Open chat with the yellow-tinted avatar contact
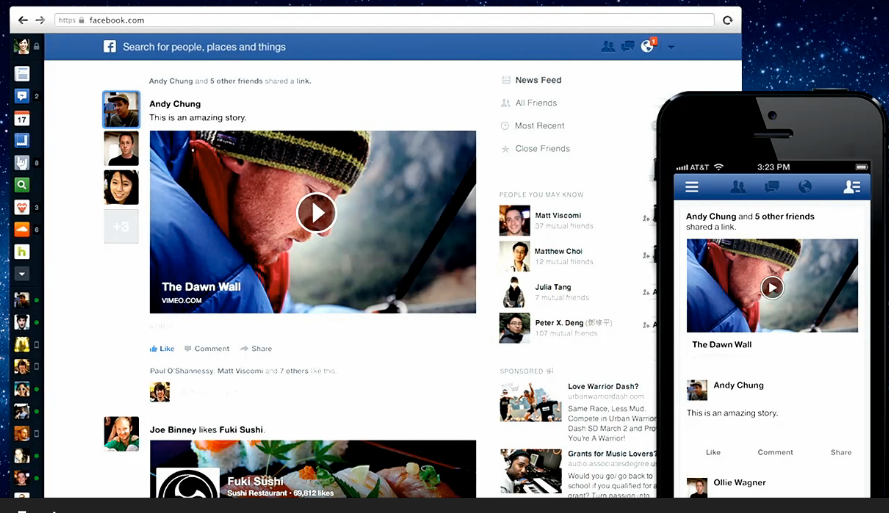 [x=22, y=344]
